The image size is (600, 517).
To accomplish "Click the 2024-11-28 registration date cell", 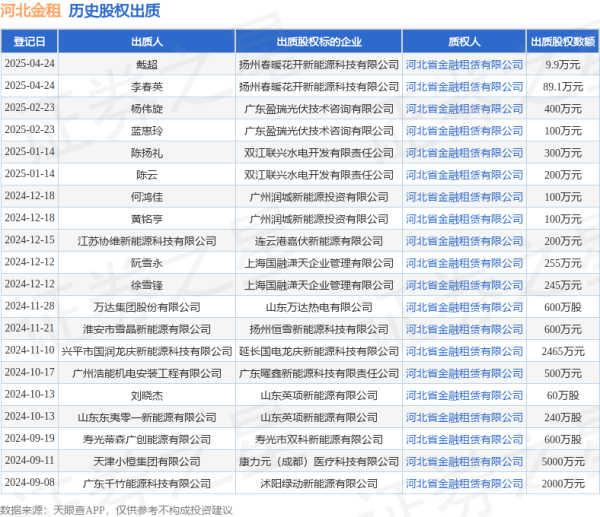I will coord(28,306).
